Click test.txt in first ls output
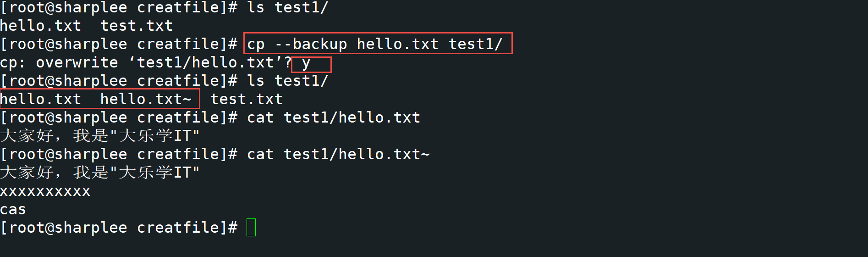Image resolution: width=868 pixels, height=257 pixels. pos(137,26)
